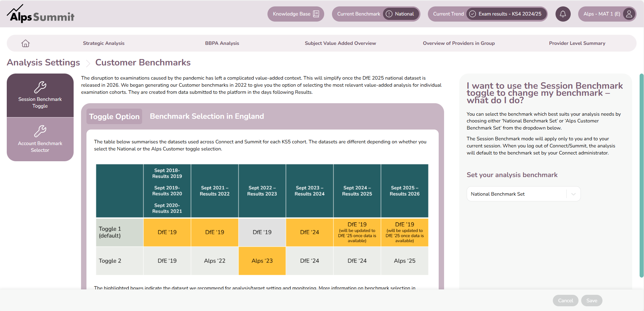
Task: Click the page vertical scrollbar
Action: click(x=642, y=175)
